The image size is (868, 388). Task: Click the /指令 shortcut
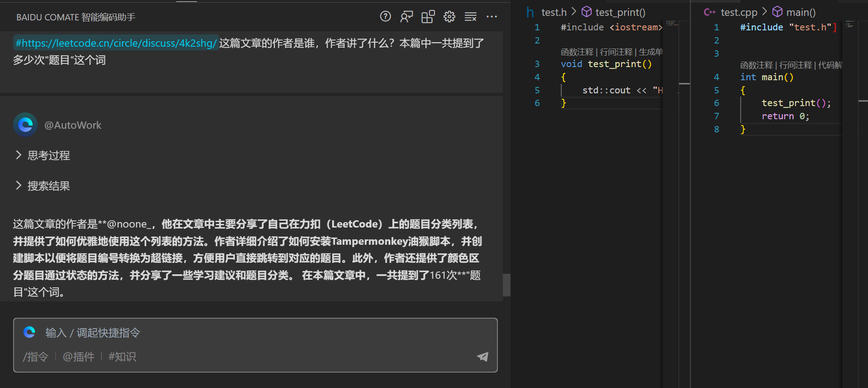coord(35,357)
